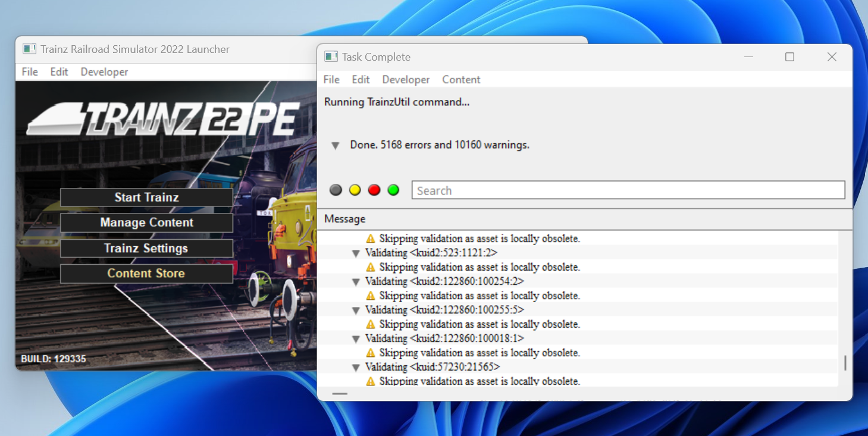This screenshot has width=868, height=436.
Task: Open the Content menu
Action: coord(461,80)
